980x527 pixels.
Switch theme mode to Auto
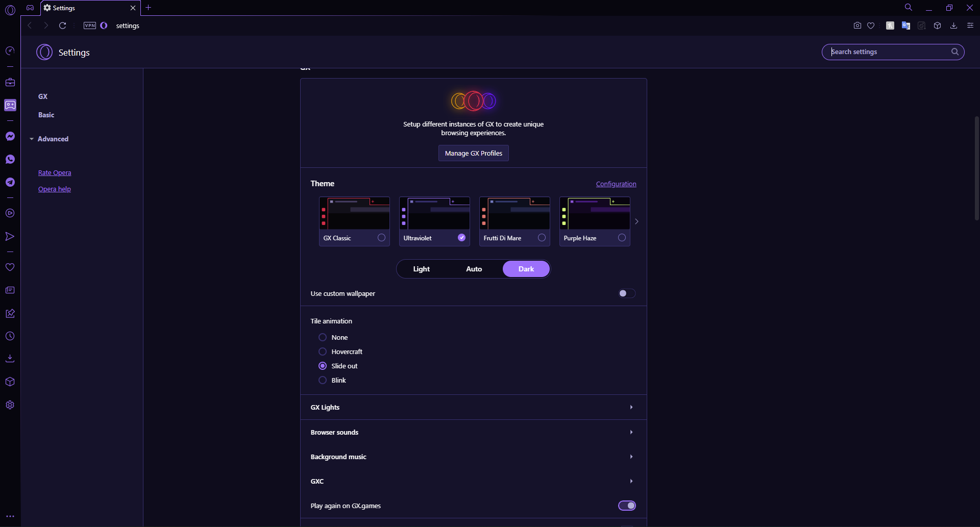[474, 269]
